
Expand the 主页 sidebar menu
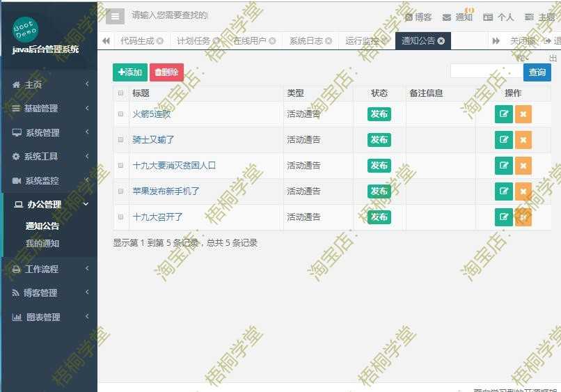pyautogui.click(x=49, y=84)
